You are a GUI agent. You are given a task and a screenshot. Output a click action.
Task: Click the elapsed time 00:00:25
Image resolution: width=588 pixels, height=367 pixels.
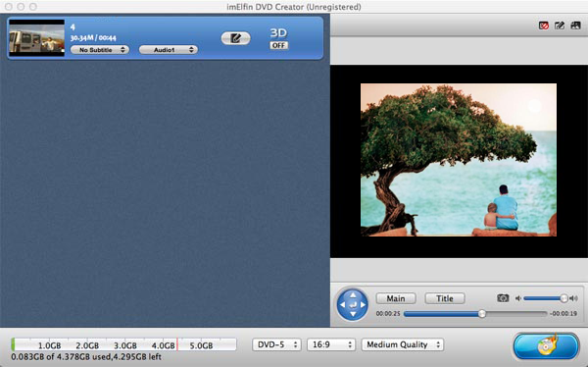(388, 313)
